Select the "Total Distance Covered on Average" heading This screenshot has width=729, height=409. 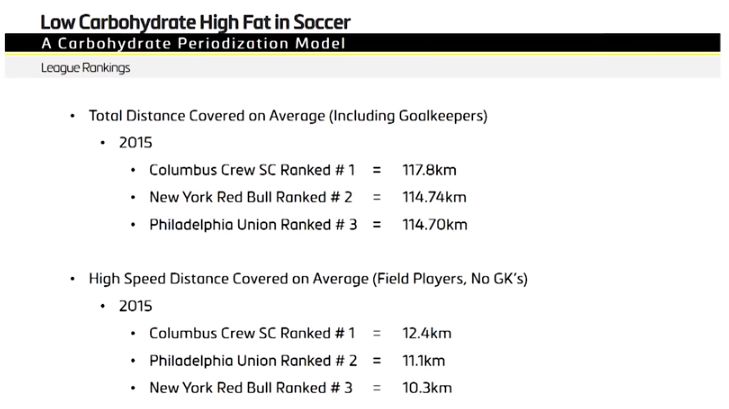(x=288, y=116)
